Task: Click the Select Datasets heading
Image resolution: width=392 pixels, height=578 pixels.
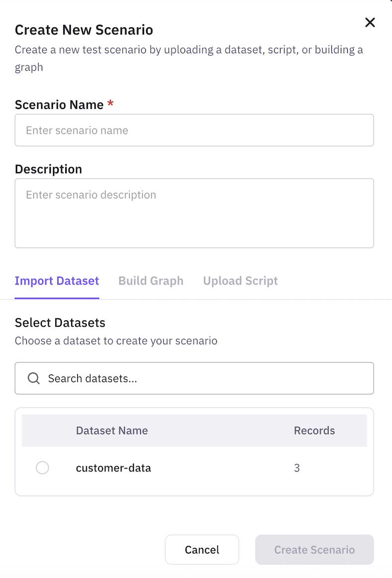Action: (60, 323)
